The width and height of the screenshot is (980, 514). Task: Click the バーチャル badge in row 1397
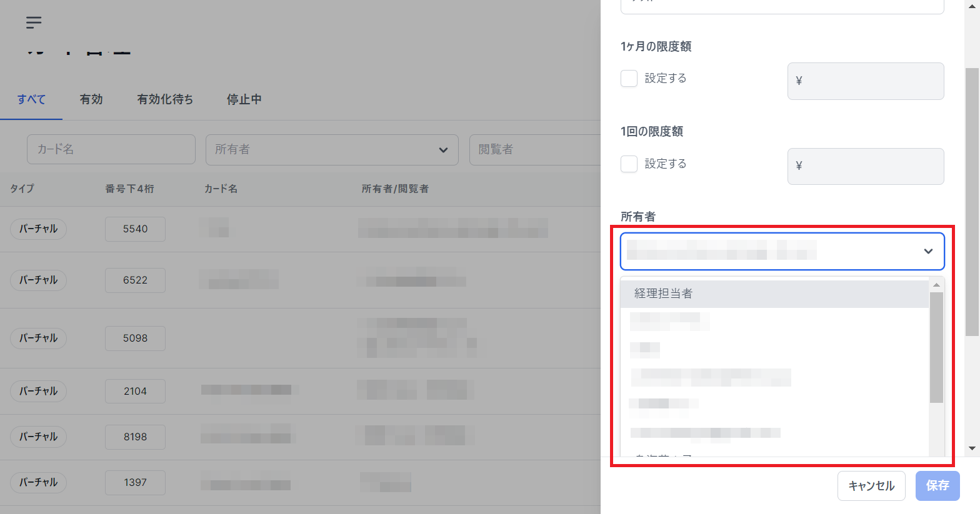[x=38, y=483]
